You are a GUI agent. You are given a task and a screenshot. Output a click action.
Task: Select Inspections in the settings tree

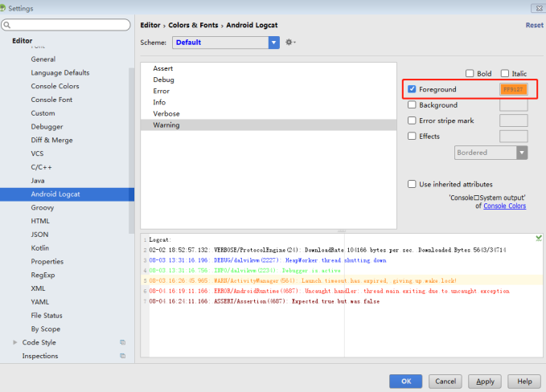(x=40, y=356)
